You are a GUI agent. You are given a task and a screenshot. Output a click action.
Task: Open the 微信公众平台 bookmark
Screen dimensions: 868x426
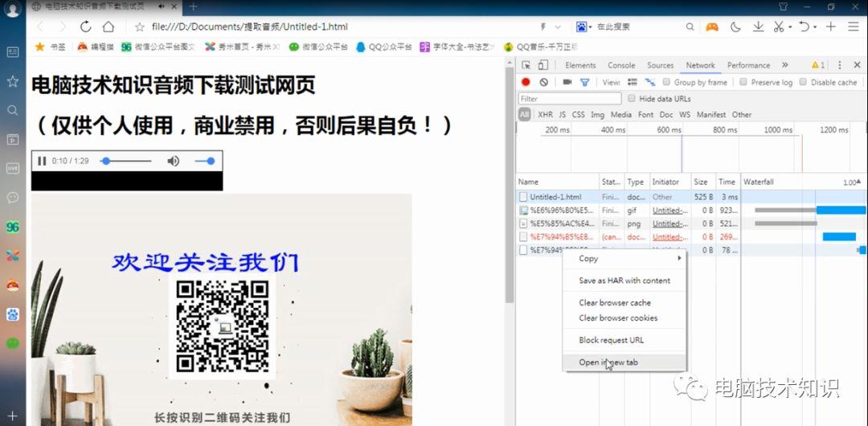point(319,47)
